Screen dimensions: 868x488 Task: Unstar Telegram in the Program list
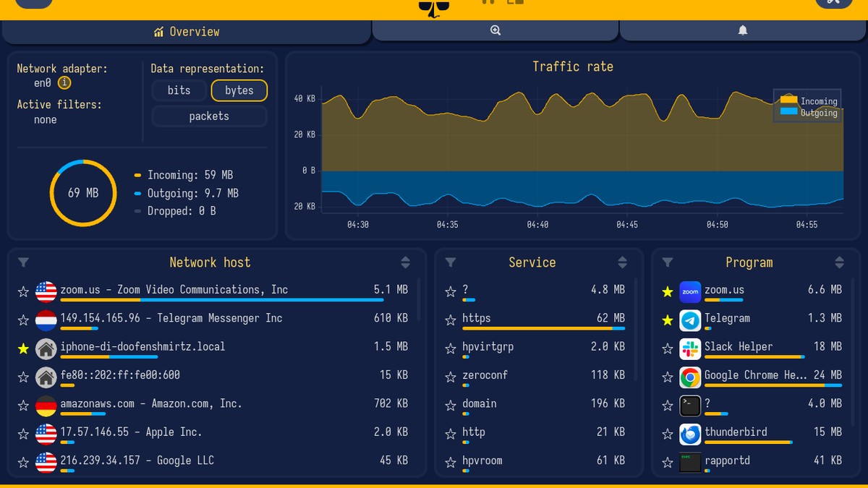[668, 320]
